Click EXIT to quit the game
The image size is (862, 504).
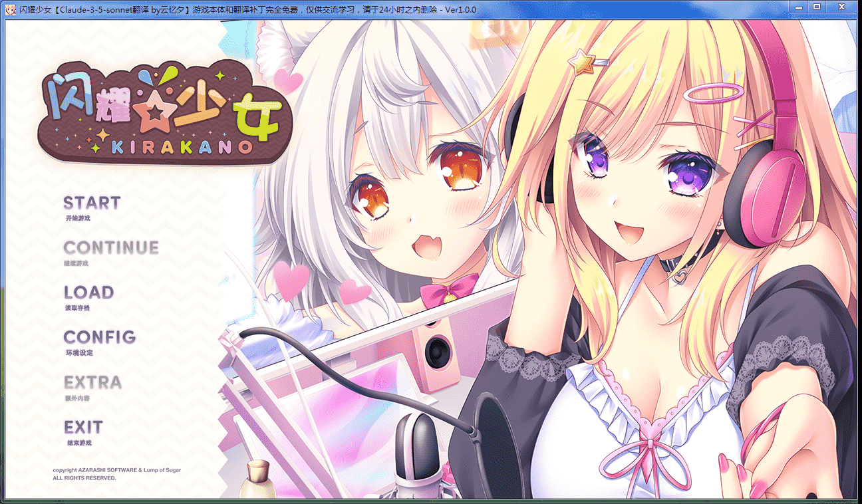(83, 427)
